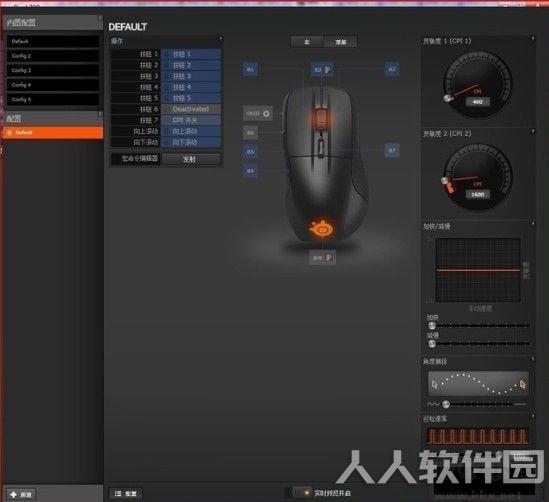Select the B6 side button marker

point(250,133)
